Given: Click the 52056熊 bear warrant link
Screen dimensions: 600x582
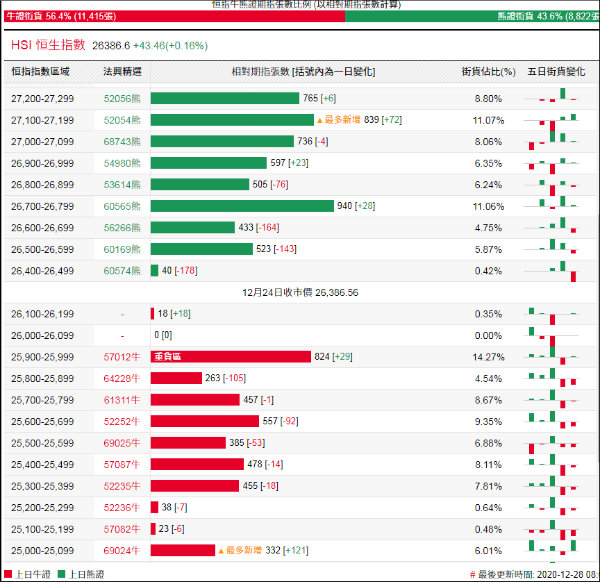Looking at the screenshot, I should [x=122, y=99].
